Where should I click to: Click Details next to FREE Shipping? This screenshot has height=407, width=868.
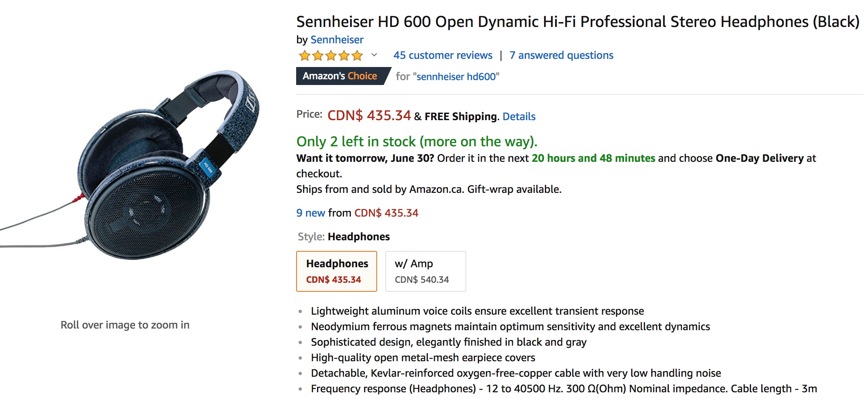click(x=519, y=117)
